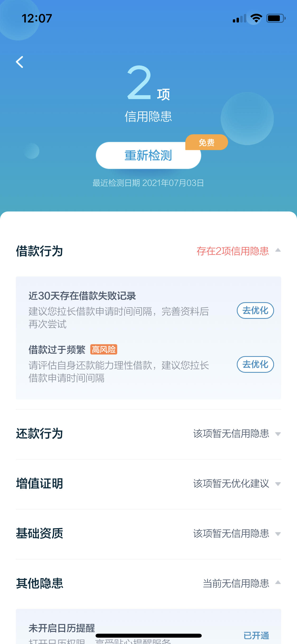Open the 增值证明 row
Viewport: 297px width, 644px height.
pos(148,484)
